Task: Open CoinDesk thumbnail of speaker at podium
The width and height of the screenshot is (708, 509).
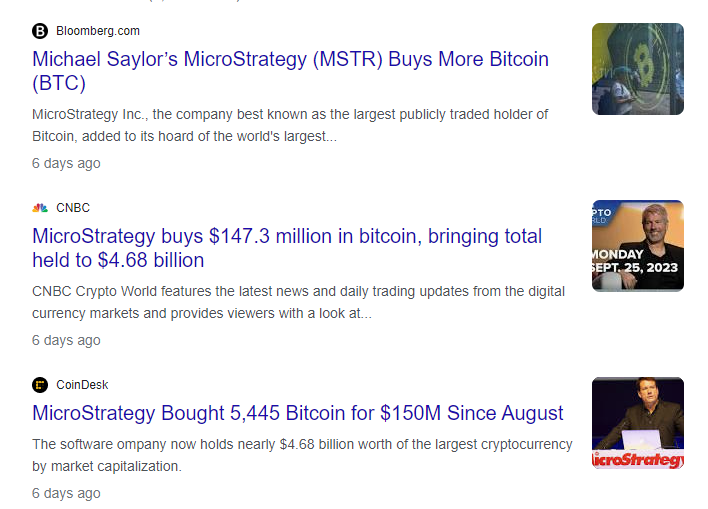Action: tap(638, 423)
